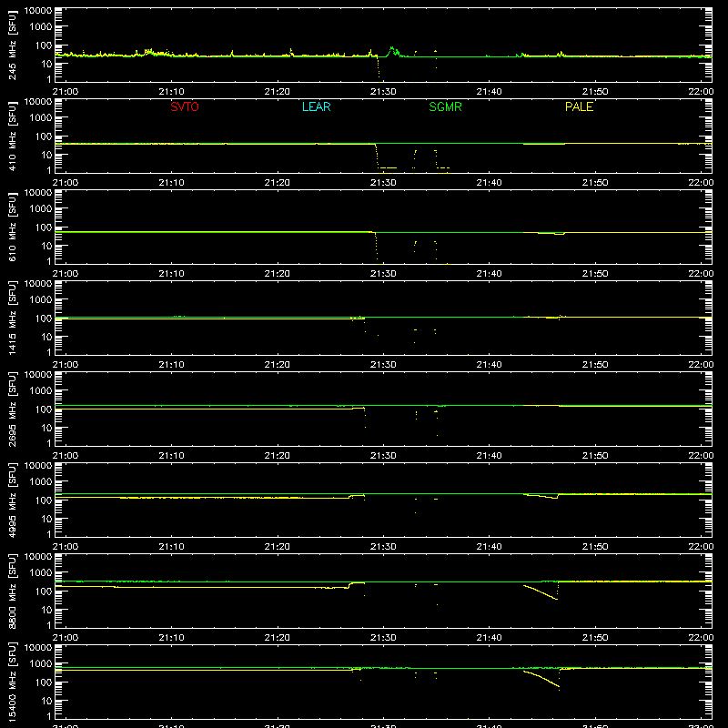Image resolution: width=728 pixels, height=728 pixels.
Task: Select the 410 MHz [SFU] axis label
Action: tap(13, 136)
